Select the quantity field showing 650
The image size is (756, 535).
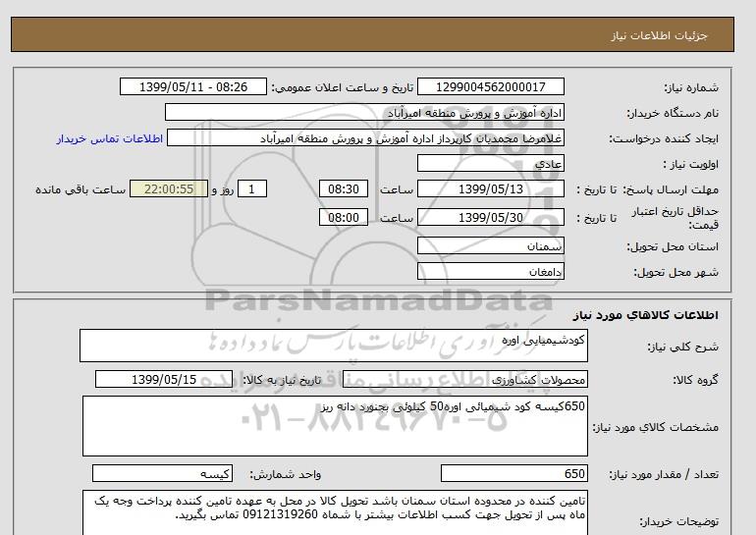(513, 473)
